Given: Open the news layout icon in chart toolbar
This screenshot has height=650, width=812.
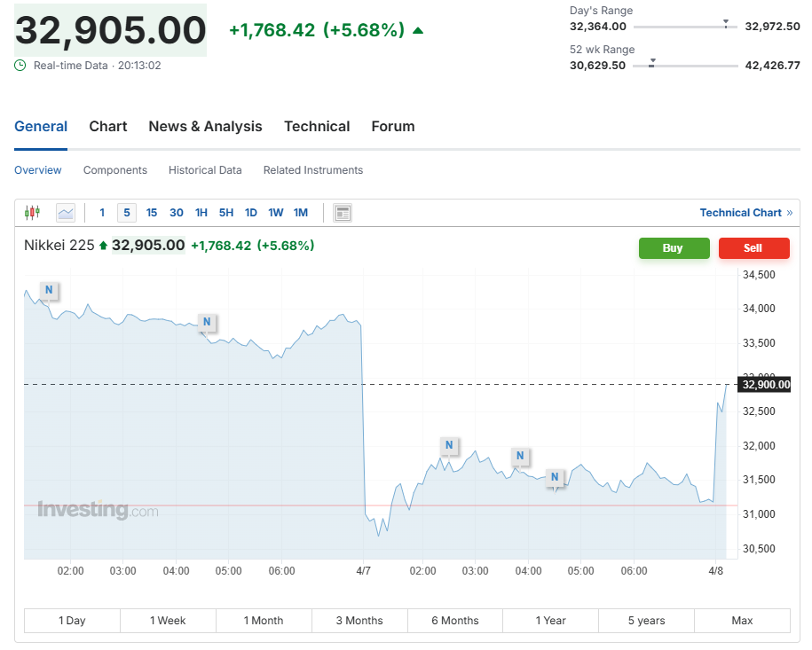Looking at the screenshot, I should click(343, 213).
